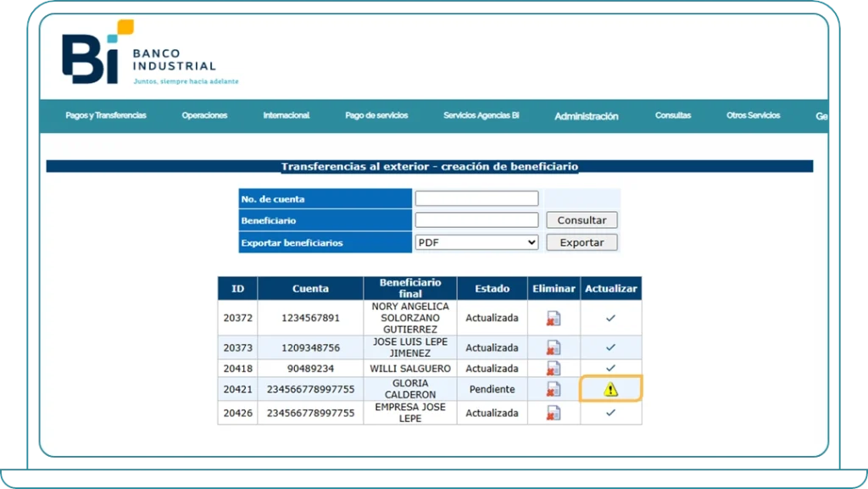The image size is (868, 489).
Task: Delete the Gloria Calderon entry
Action: pos(554,388)
